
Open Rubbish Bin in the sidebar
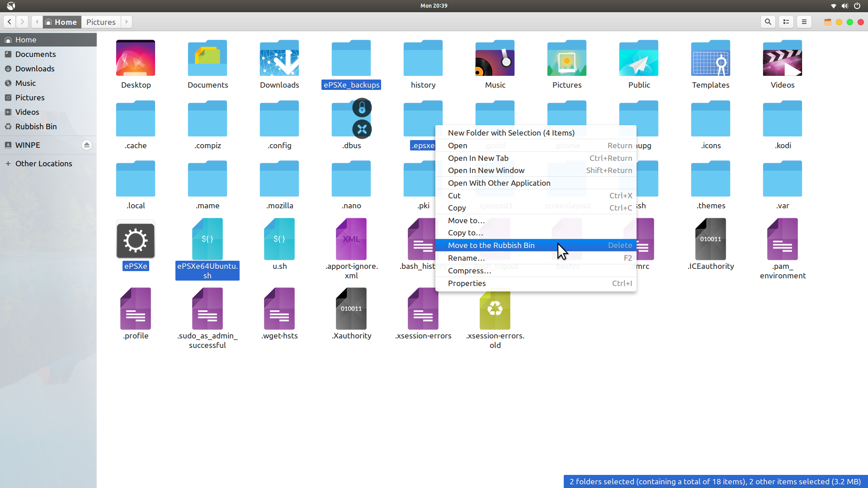pos(48,127)
